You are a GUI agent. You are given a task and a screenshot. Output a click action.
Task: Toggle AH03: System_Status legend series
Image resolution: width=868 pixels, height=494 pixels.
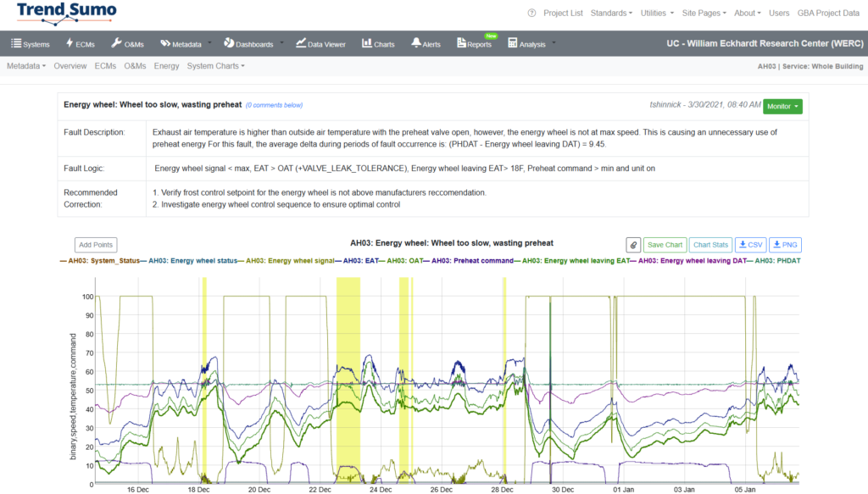click(x=100, y=260)
